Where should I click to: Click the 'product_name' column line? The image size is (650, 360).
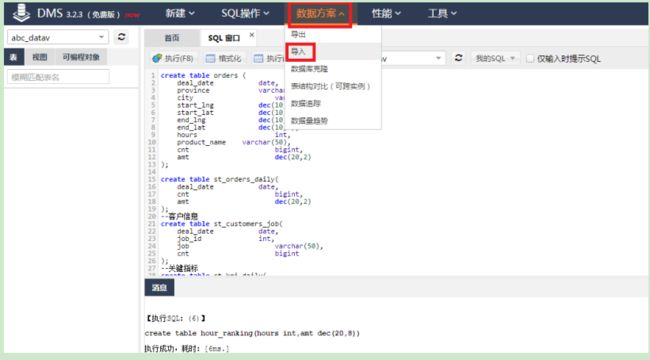(x=234, y=142)
